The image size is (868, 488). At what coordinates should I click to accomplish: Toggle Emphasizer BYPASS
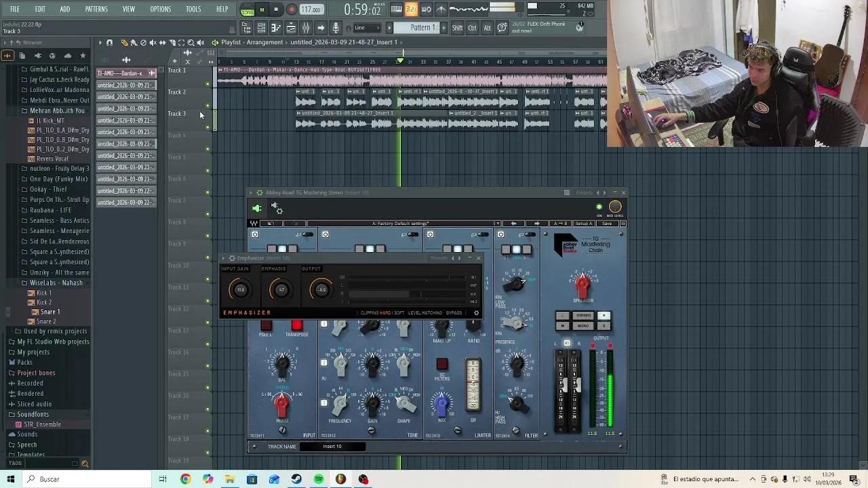[454, 313]
